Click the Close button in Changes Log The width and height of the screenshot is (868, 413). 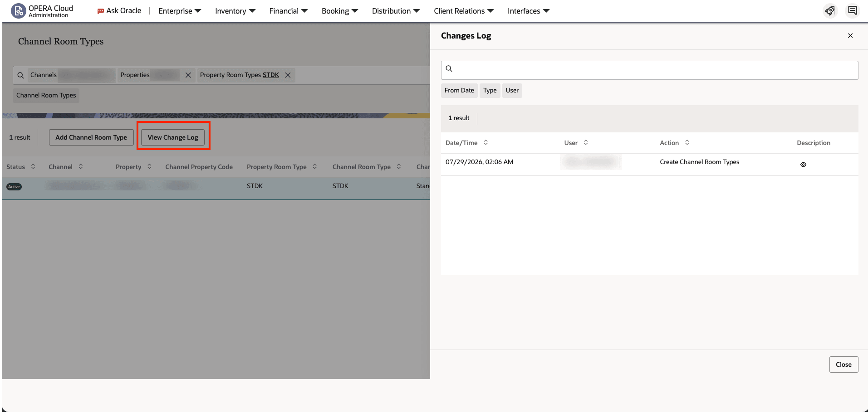point(843,364)
